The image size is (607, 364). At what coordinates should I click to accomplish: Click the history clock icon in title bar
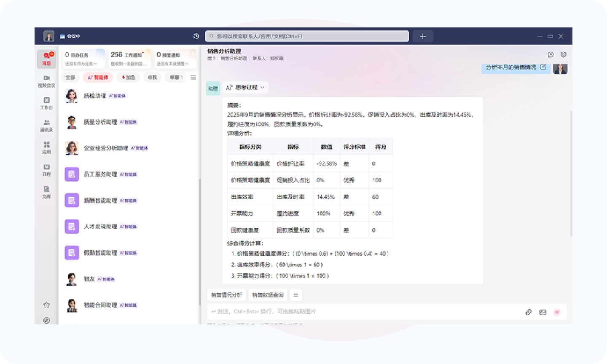196,36
